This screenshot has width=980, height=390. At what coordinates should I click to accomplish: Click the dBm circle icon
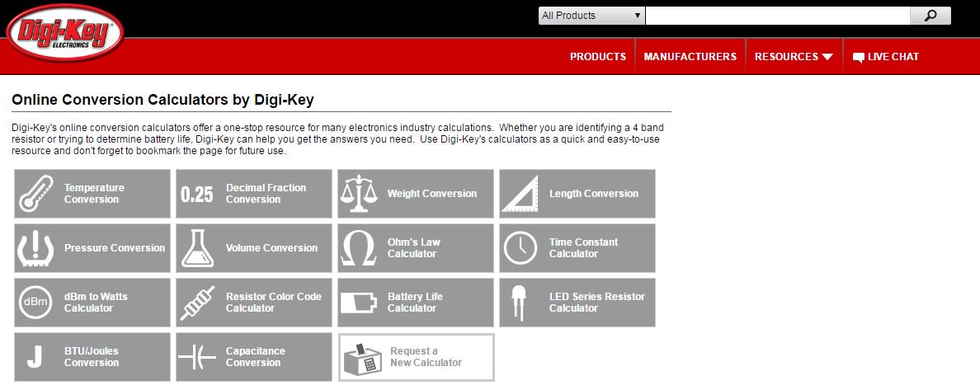click(35, 303)
